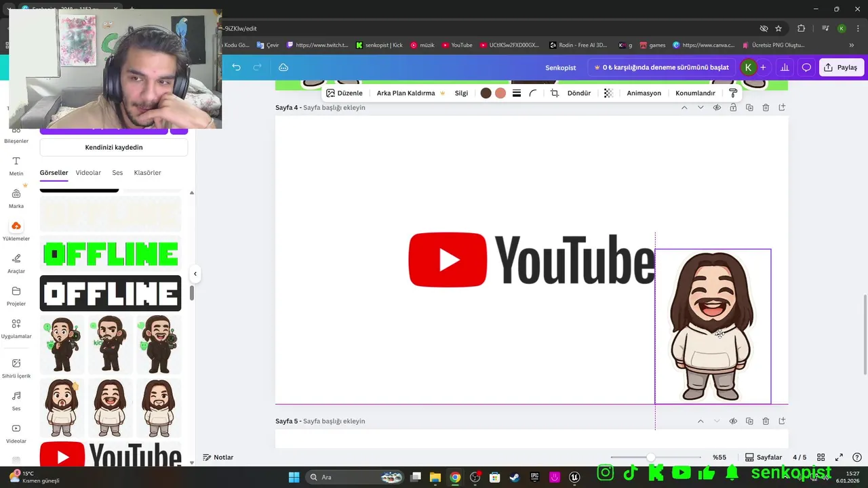Open the Projeler panel

coord(16,296)
